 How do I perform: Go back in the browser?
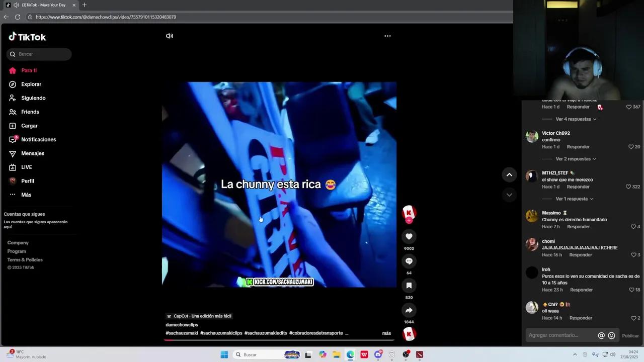pos(6,17)
